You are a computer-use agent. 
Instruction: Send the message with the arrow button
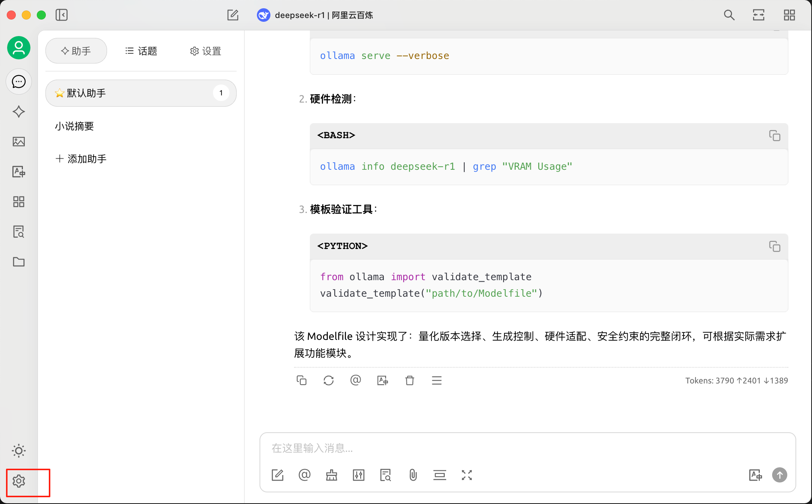point(780,475)
